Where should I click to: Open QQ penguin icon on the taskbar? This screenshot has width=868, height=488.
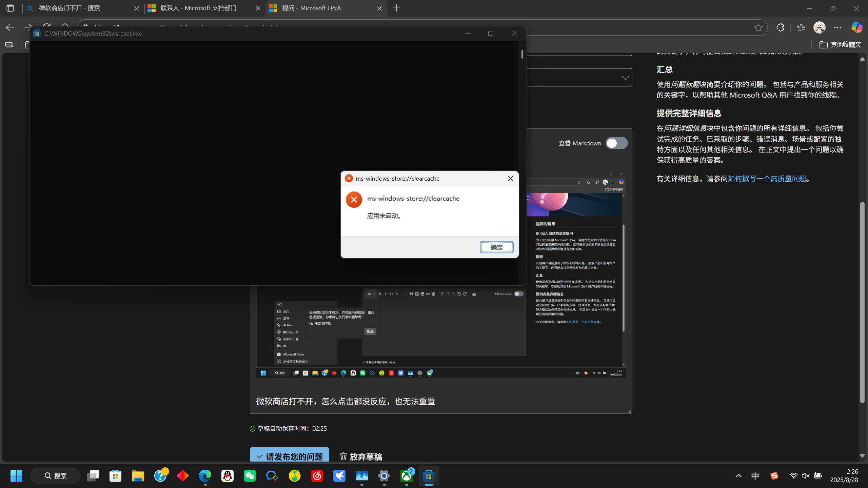click(228, 476)
